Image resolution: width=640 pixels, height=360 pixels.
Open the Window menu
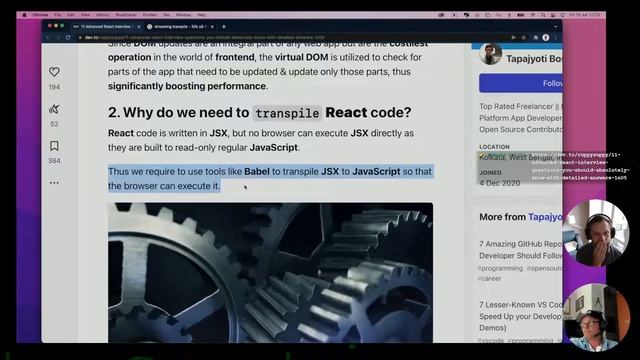183,15
